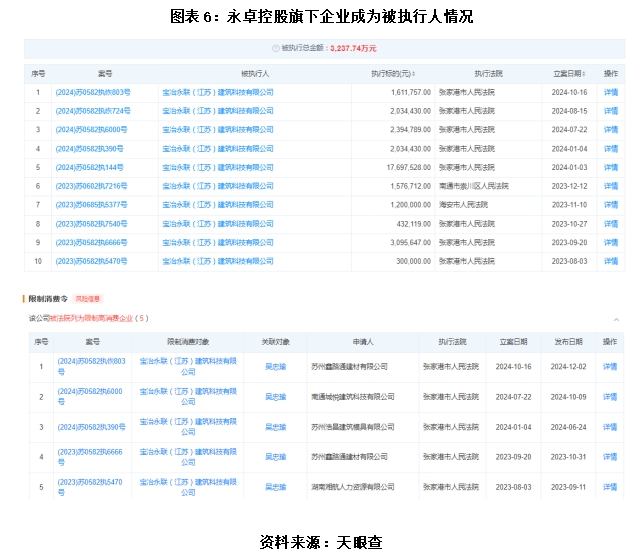This screenshot has width=640, height=558.
Task: Open case (2023)苏0685执5377号 link
Action: 91,205
